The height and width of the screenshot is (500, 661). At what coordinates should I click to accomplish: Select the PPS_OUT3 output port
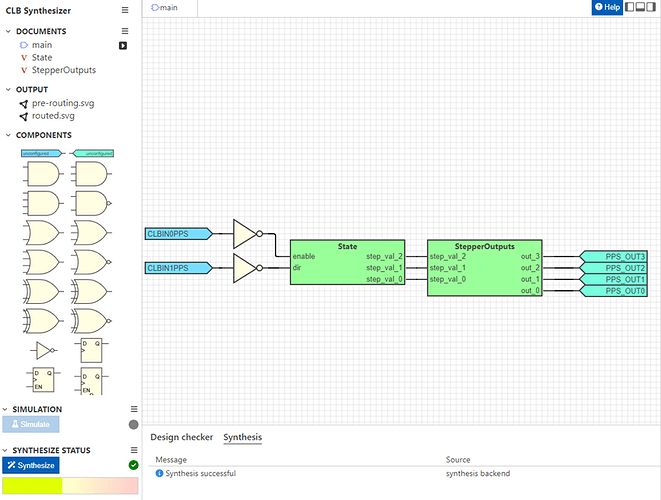613,256
